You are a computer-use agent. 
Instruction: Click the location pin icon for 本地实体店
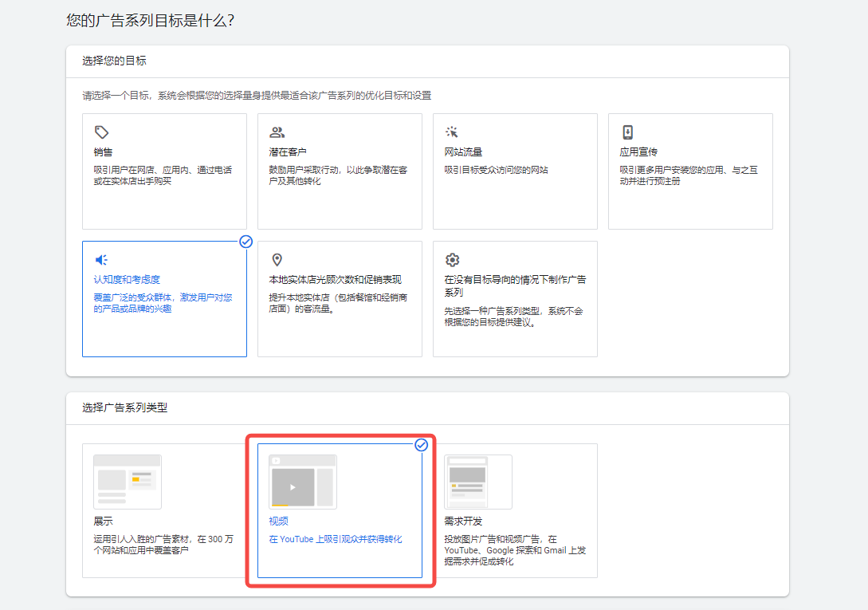coord(277,260)
